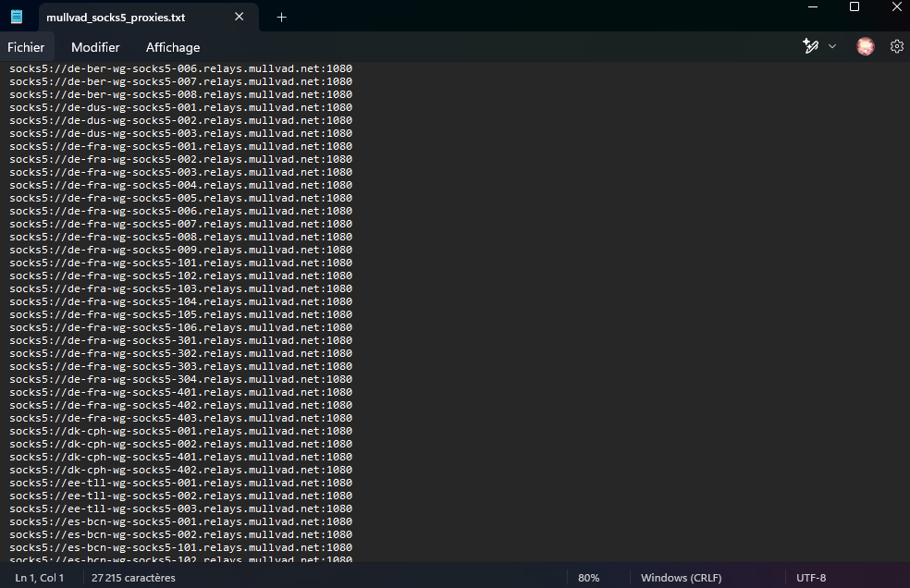Open the user account avatar
The image size is (910, 588).
pyautogui.click(x=866, y=46)
